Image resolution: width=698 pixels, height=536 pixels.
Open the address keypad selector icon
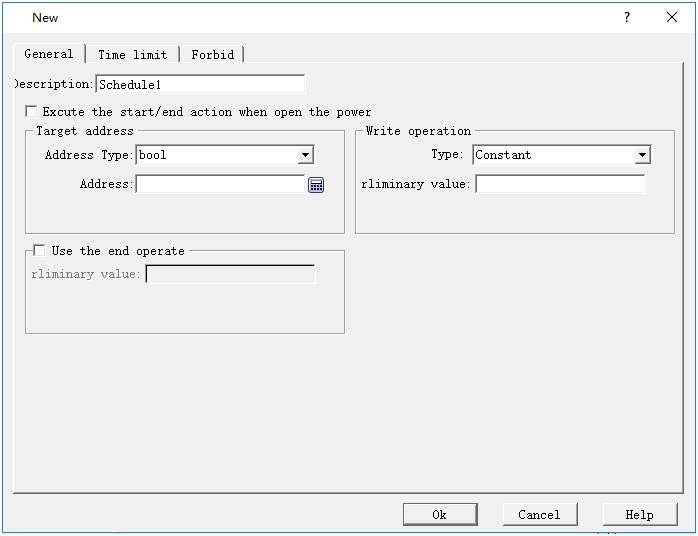(316, 184)
